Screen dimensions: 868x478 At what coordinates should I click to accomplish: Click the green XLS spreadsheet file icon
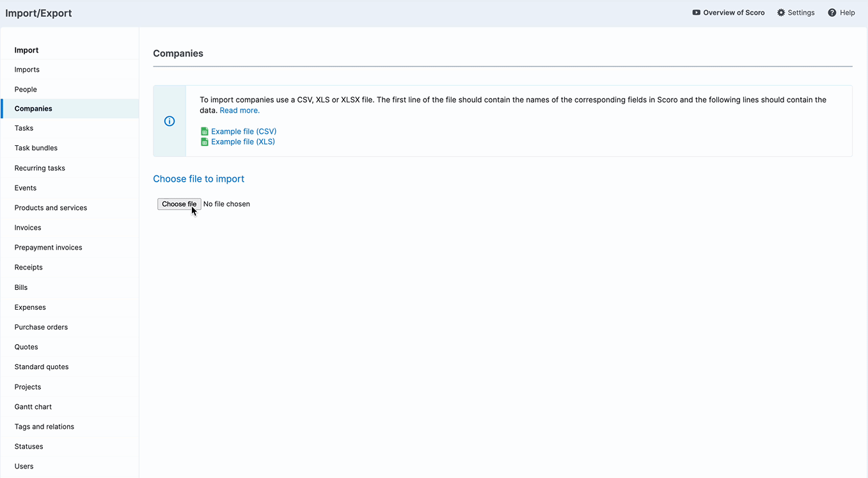tap(205, 142)
